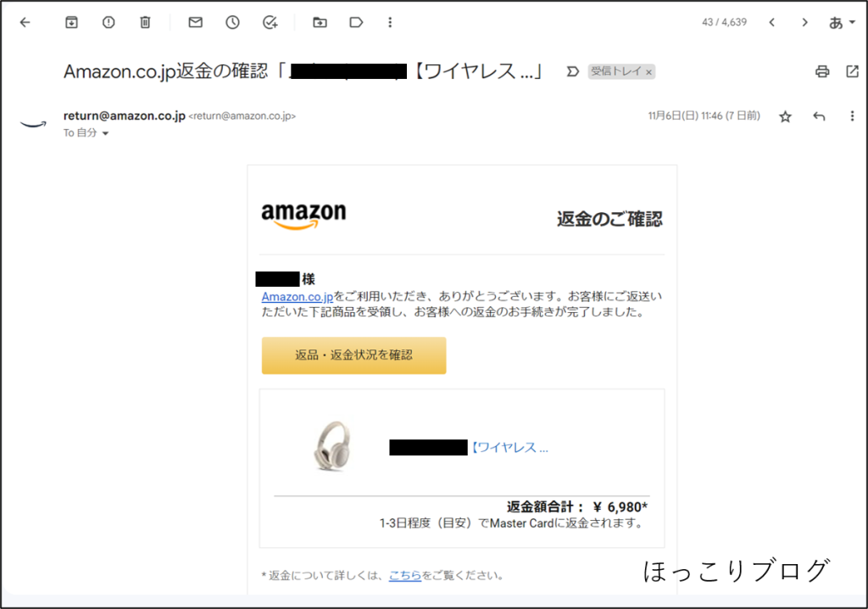Report spam with the exclamation icon
The width and height of the screenshot is (868, 609).
pyautogui.click(x=108, y=22)
